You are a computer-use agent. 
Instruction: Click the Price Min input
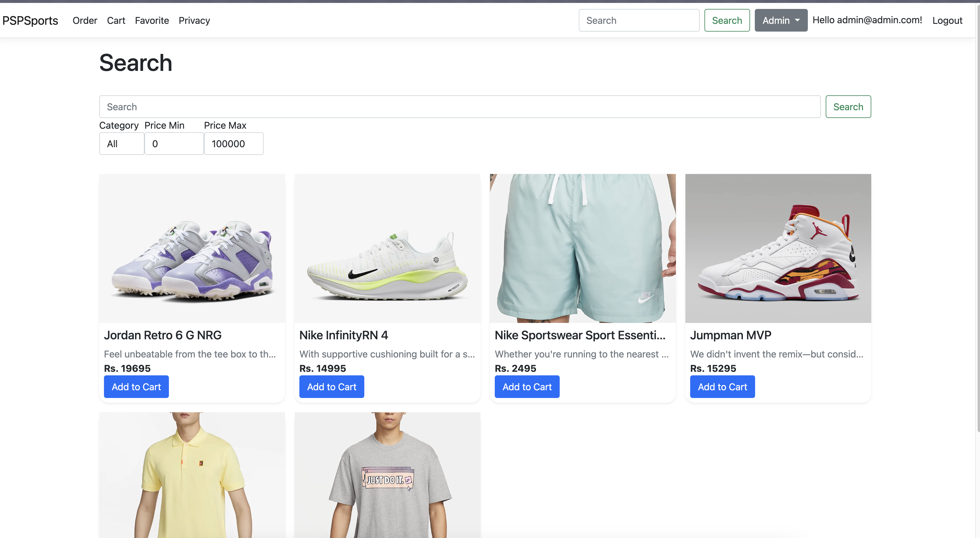click(174, 144)
